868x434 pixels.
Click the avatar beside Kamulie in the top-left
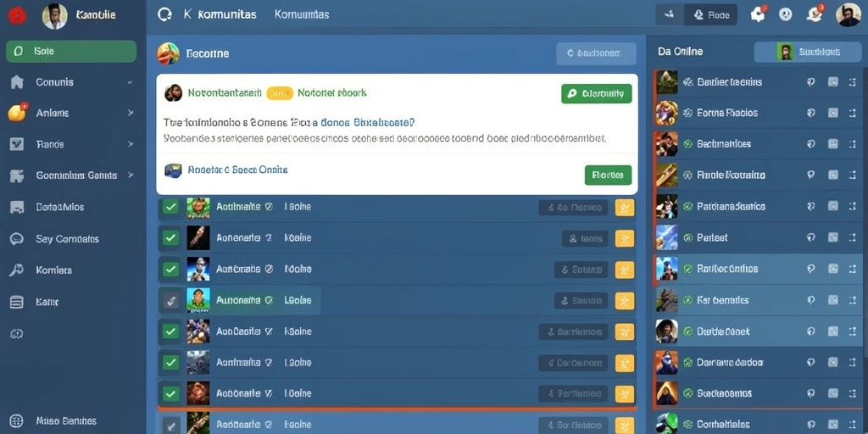tap(54, 16)
